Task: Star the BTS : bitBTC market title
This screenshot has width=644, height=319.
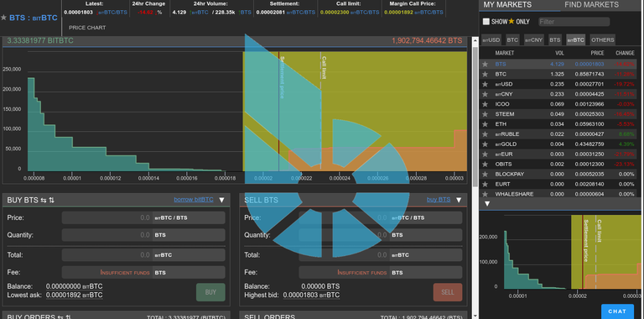Action: pyautogui.click(x=3, y=18)
